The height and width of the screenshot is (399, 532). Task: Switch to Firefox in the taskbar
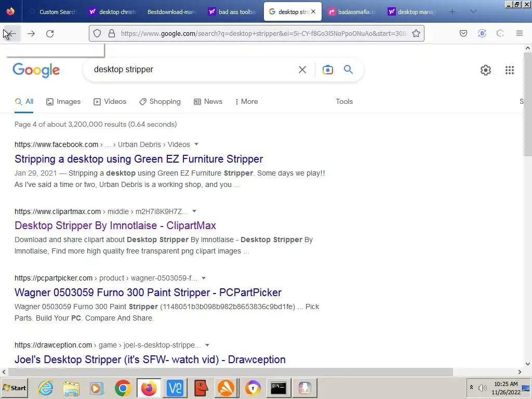(x=149, y=388)
